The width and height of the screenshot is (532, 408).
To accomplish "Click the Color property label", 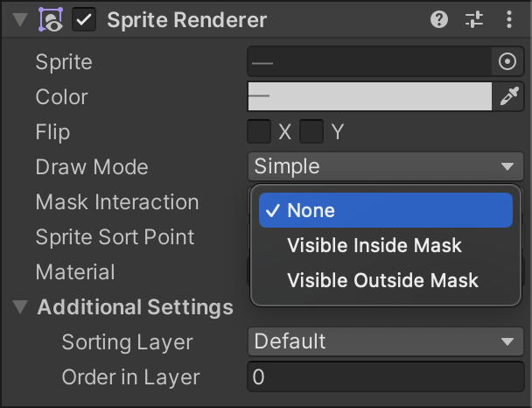I will pos(62,96).
